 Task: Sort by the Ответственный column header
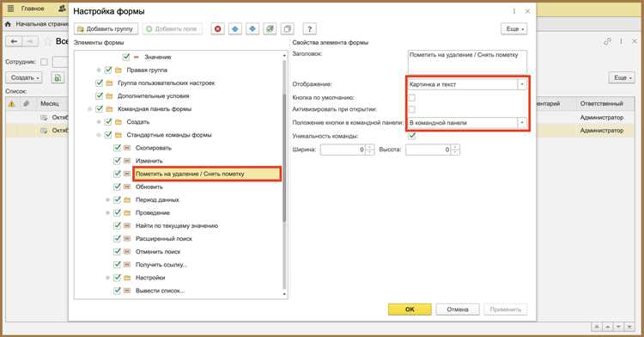(602, 104)
